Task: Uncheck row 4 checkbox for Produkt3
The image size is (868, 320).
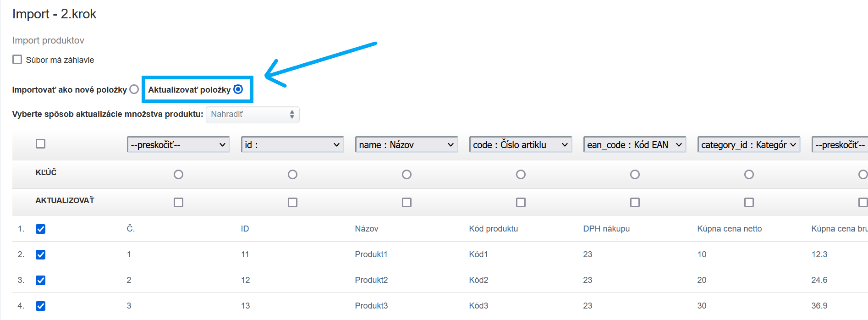Action: (41, 306)
